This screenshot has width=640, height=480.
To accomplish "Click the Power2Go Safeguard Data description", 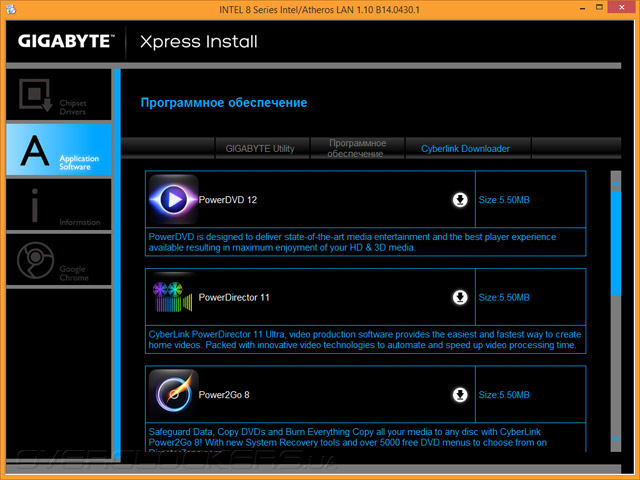I will pos(348,441).
